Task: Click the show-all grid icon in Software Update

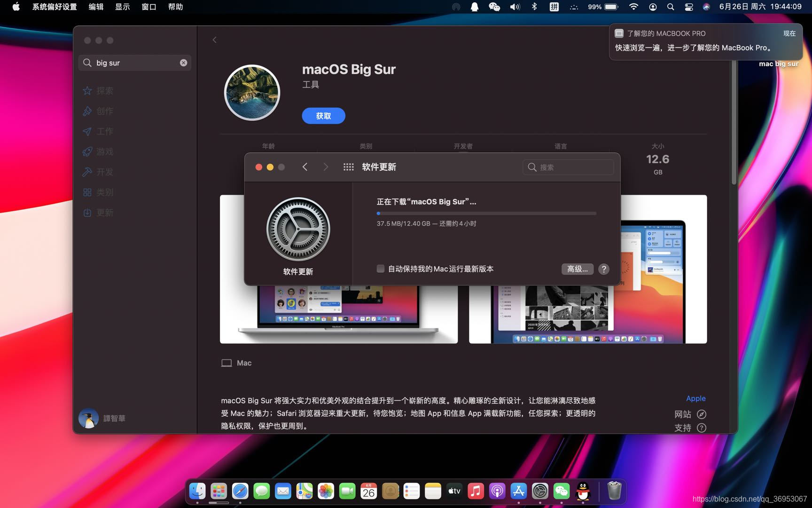Action: (348, 167)
